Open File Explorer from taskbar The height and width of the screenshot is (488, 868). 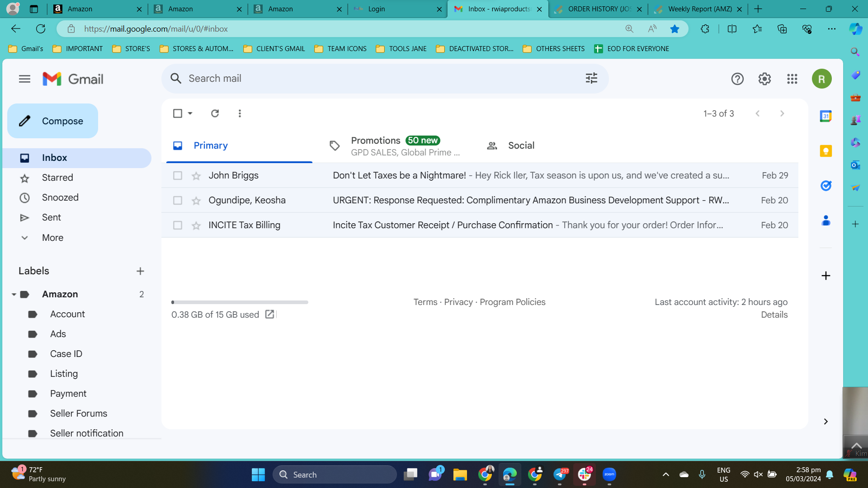[x=460, y=474]
